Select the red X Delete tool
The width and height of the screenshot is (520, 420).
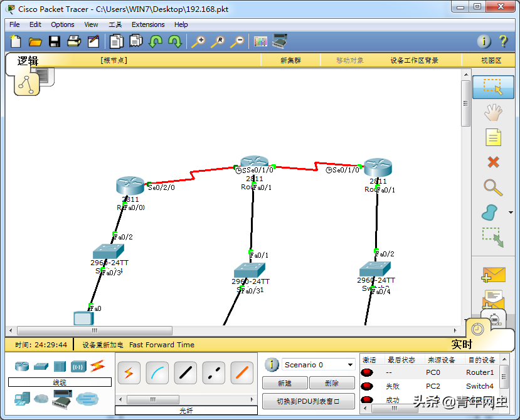coord(493,162)
